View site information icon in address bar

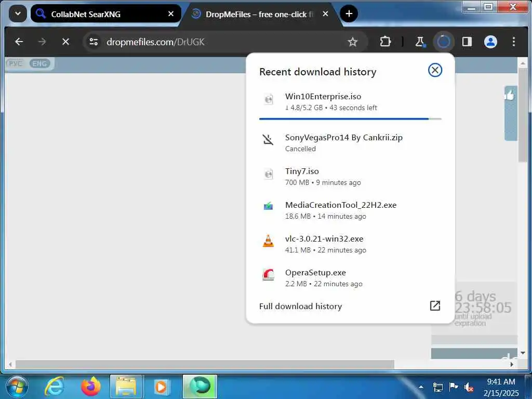(94, 42)
